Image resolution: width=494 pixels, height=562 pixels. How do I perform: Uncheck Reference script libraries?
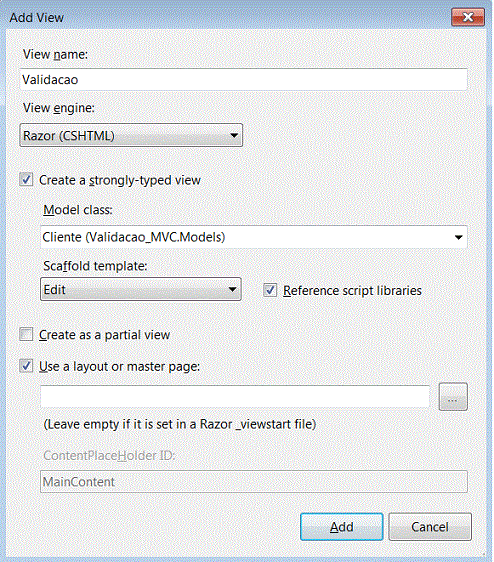[x=270, y=290]
